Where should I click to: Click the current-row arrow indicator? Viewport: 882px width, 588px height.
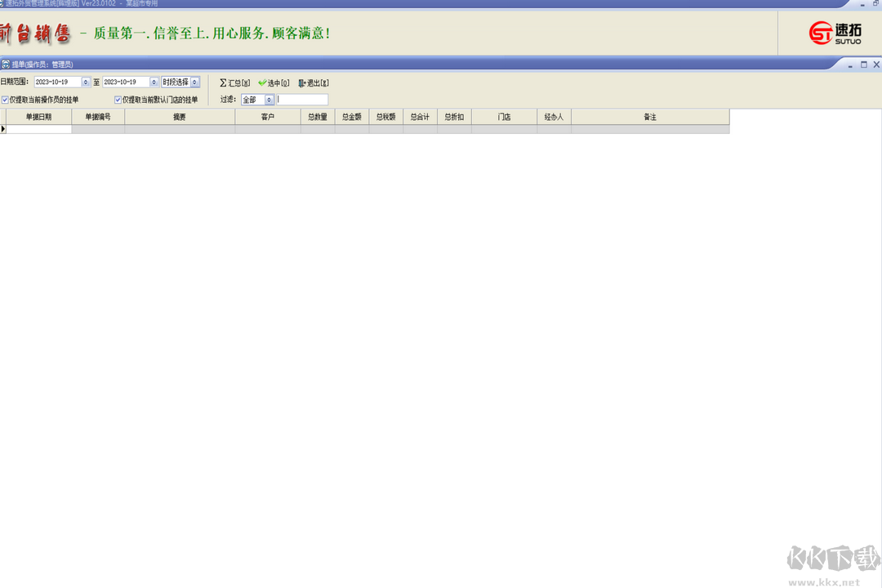[2, 129]
